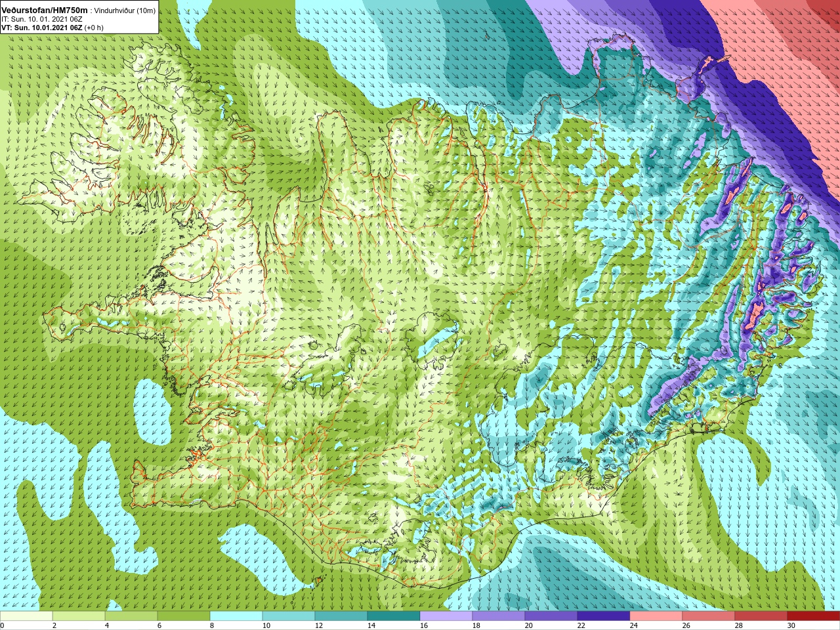Image resolution: width=840 pixels, height=630 pixels.
Task: Click the legend scale label 12
Action: tap(319, 625)
